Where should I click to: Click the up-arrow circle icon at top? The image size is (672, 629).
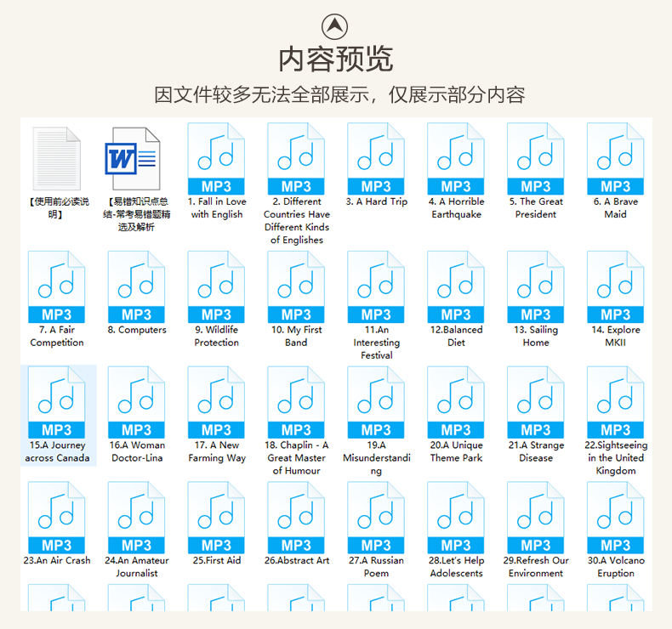[334, 26]
